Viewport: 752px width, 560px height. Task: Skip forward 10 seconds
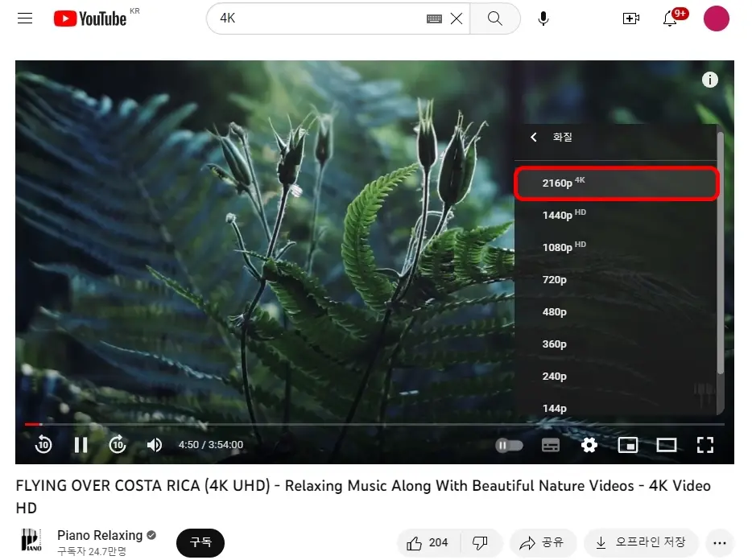coord(118,444)
